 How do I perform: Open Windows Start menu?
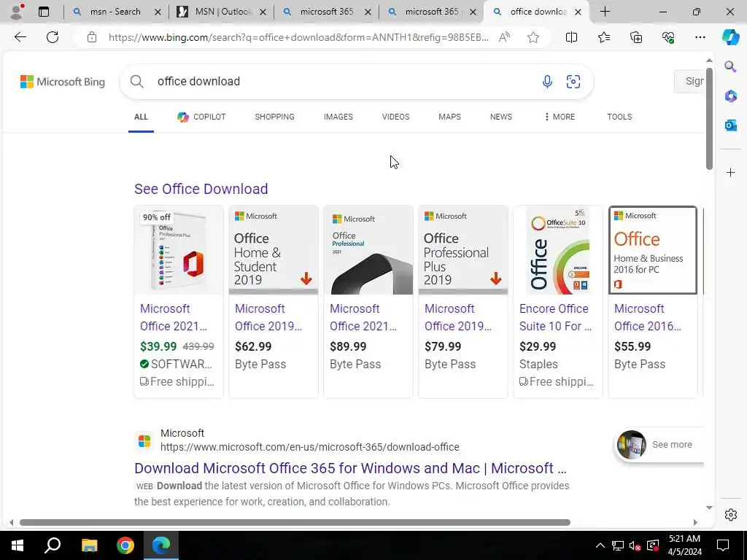click(x=18, y=545)
